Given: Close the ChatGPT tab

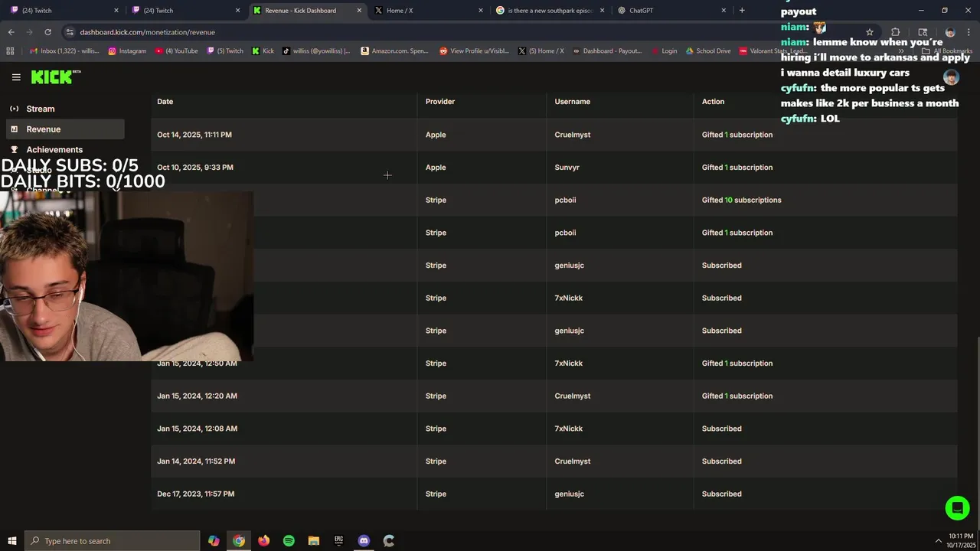Looking at the screenshot, I should pyautogui.click(x=724, y=11).
